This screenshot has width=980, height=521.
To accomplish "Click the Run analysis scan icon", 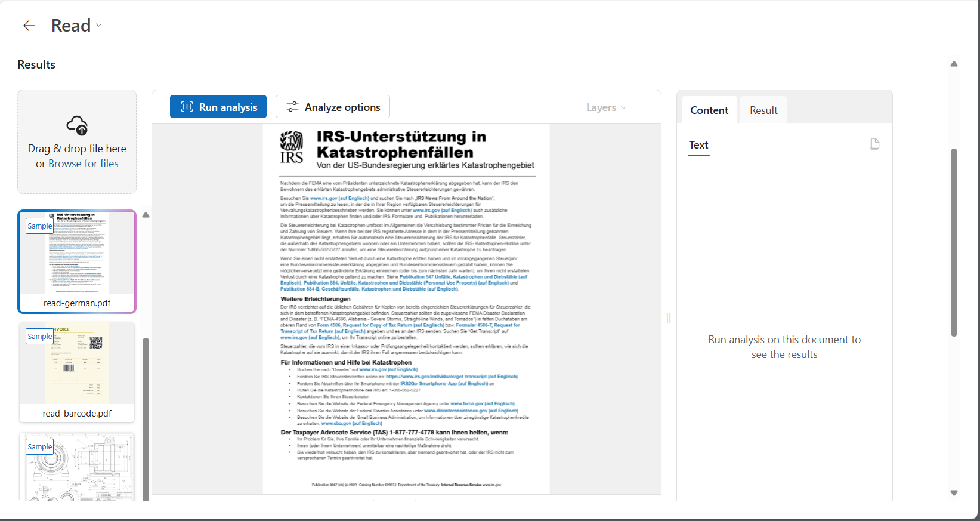I will 187,107.
